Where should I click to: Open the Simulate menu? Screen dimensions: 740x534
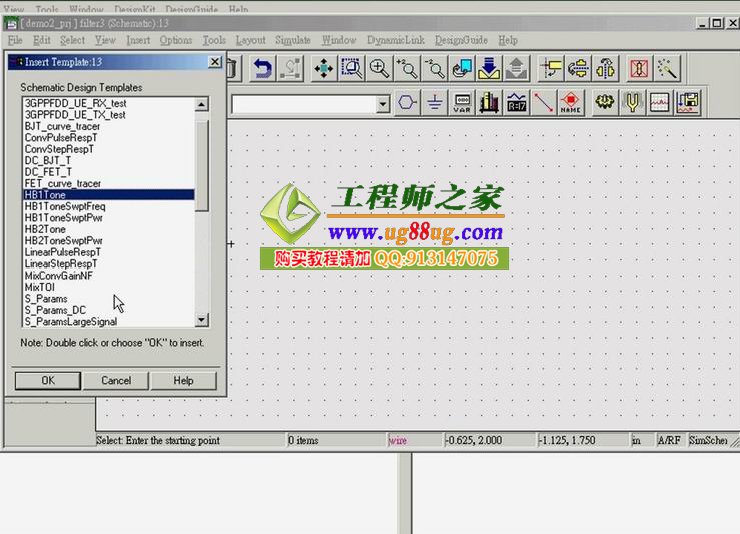293,40
